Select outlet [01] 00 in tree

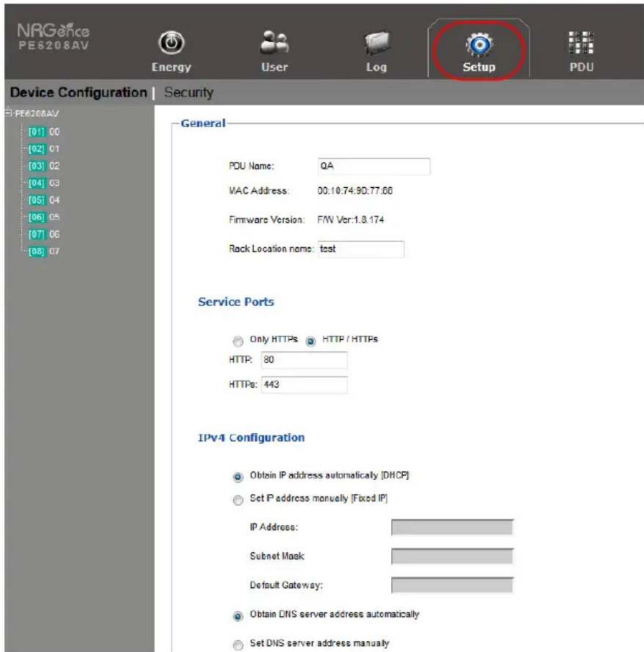point(43,132)
